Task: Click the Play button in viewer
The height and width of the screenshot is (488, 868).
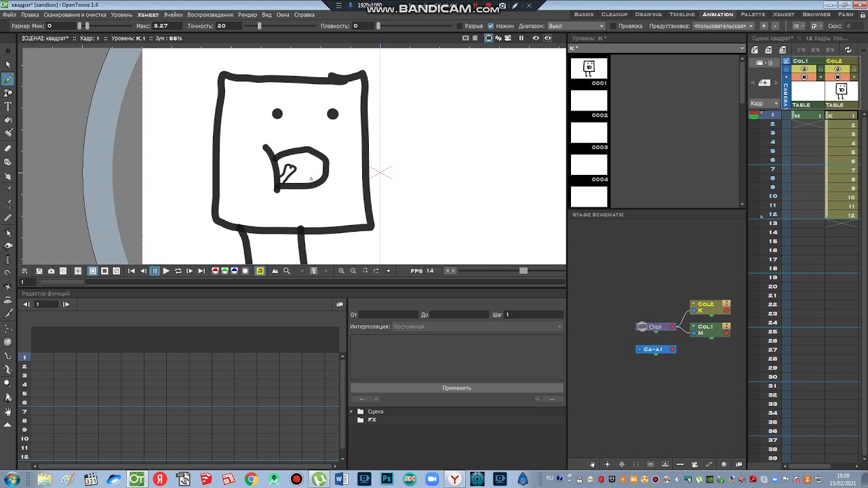Action: pyautogui.click(x=166, y=270)
